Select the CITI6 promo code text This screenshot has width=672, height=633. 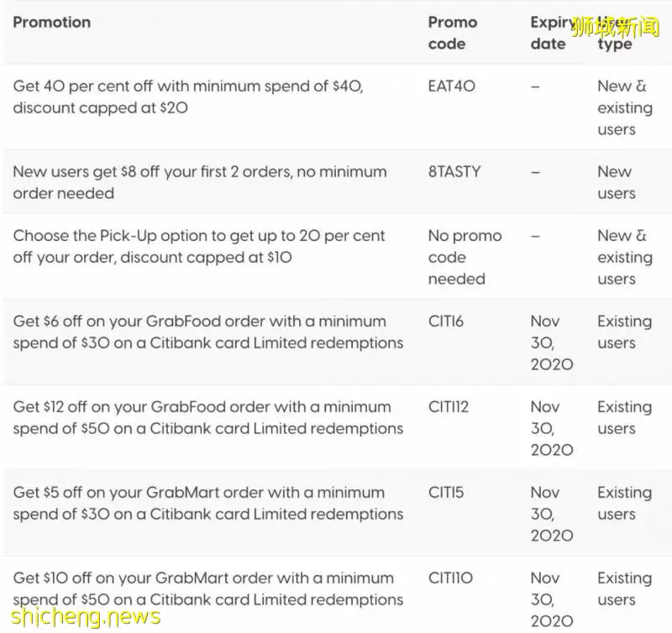[446, 322]
